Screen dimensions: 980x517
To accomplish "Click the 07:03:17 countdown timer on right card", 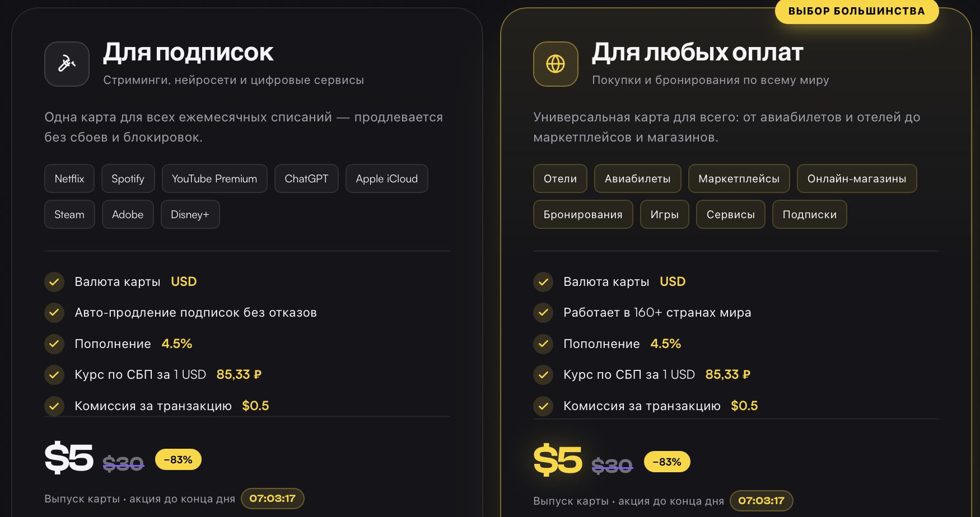I will click(762, 501).
